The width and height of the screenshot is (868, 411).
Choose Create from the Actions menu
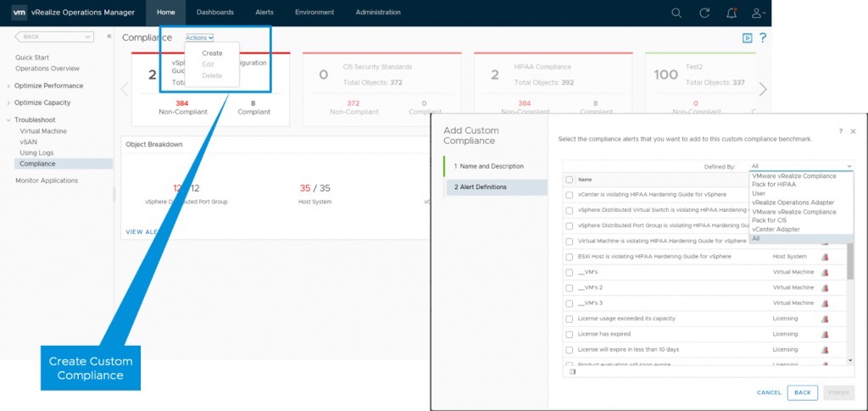(x=212, y=53)
